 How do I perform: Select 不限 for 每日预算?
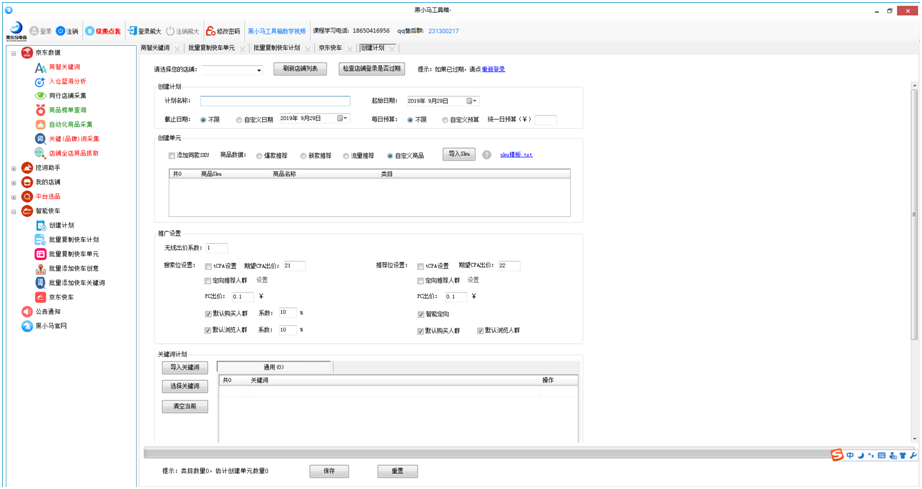coord(410,120)
